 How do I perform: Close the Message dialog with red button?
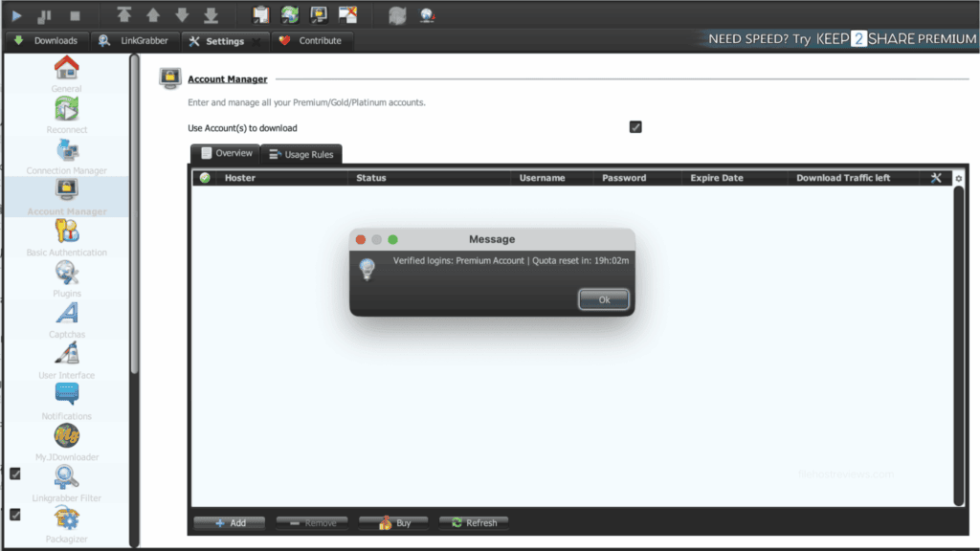[361, 239]
